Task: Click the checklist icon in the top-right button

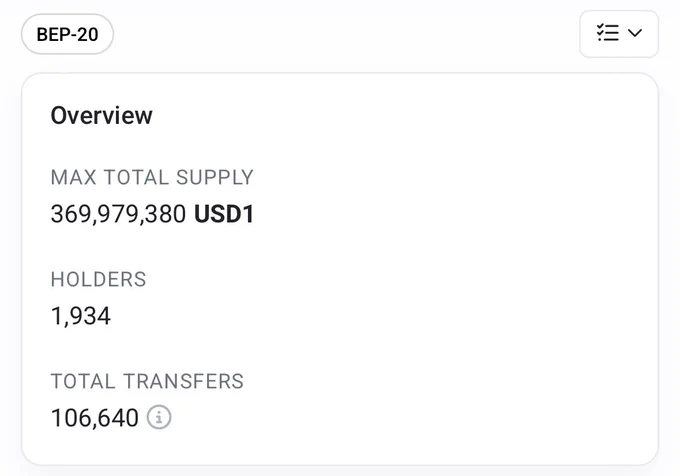Action: 608,33
